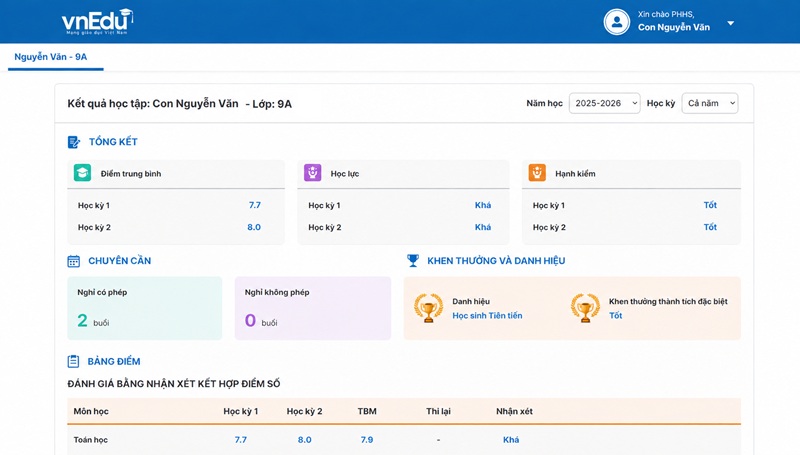Click the Chuyên cần calendar icon
This screenshot has height=455, width=800.
[73, 261]
